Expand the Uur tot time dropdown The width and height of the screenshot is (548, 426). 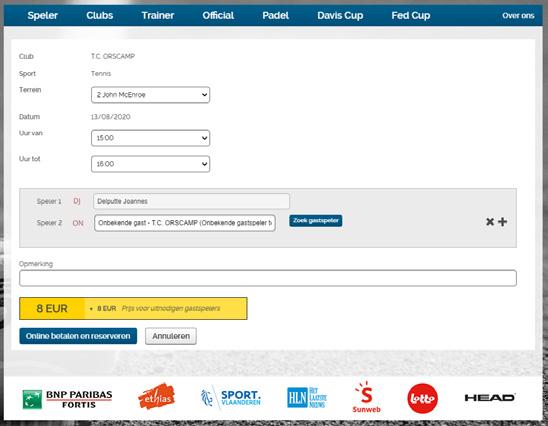(151, 164)
